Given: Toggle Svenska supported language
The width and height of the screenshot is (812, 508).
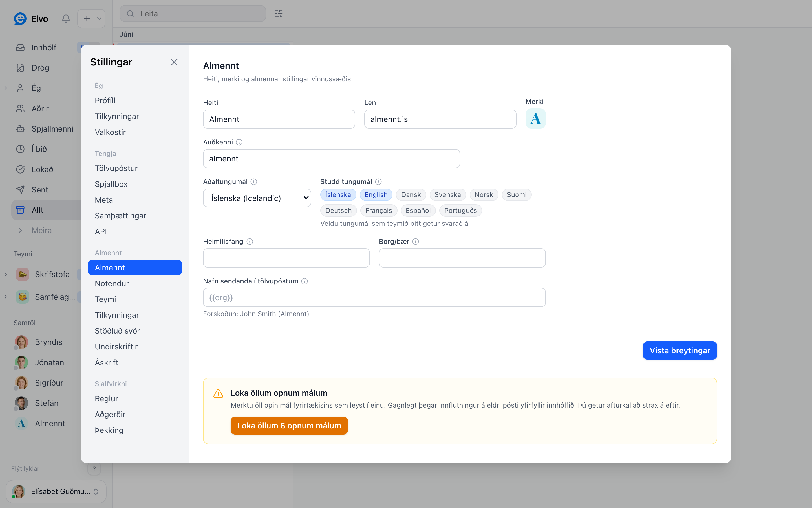Looking at the screenshot, I should pyautogui.click(x=448, y=194).
